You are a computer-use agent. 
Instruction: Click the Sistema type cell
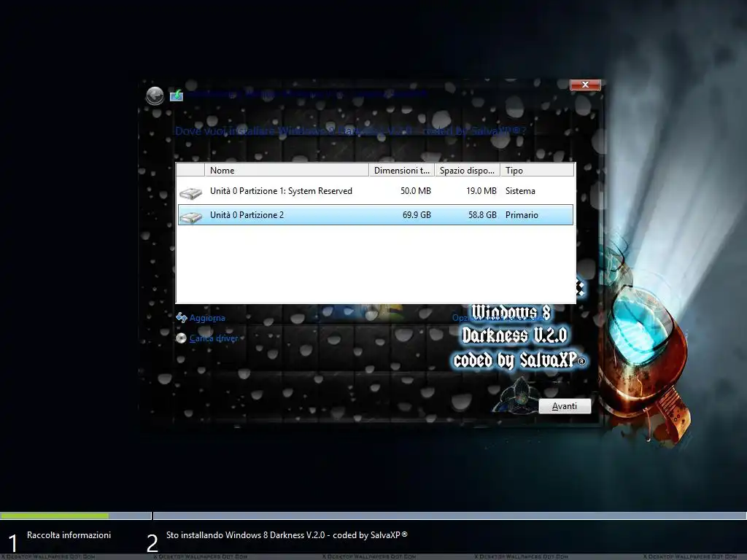[x=520, y=191]
